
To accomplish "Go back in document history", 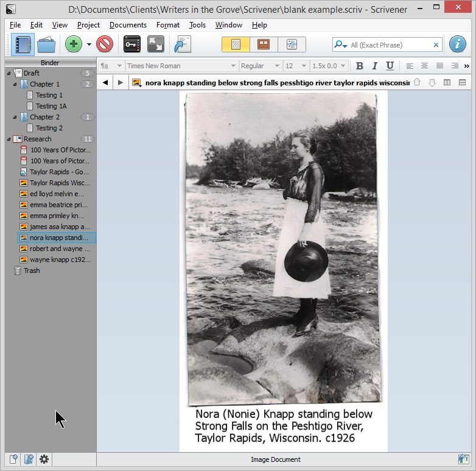I will (x=105, y=82).
